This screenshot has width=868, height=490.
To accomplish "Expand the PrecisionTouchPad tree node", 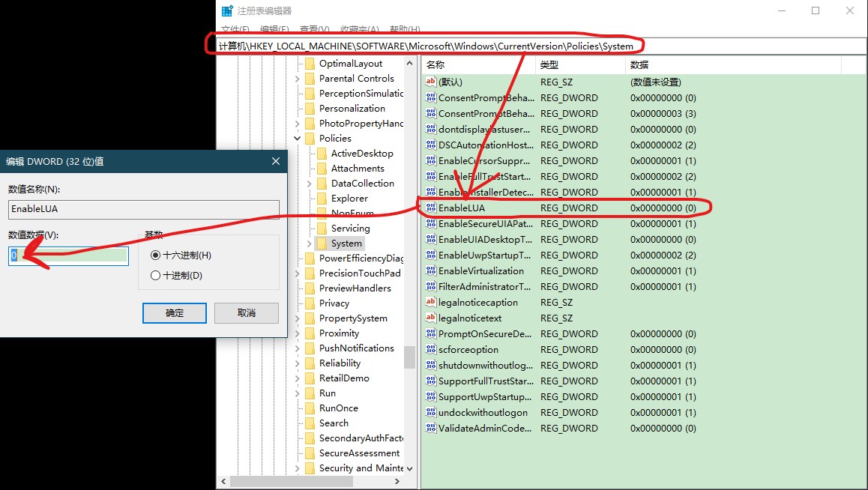I will click(x=298, y=273).
